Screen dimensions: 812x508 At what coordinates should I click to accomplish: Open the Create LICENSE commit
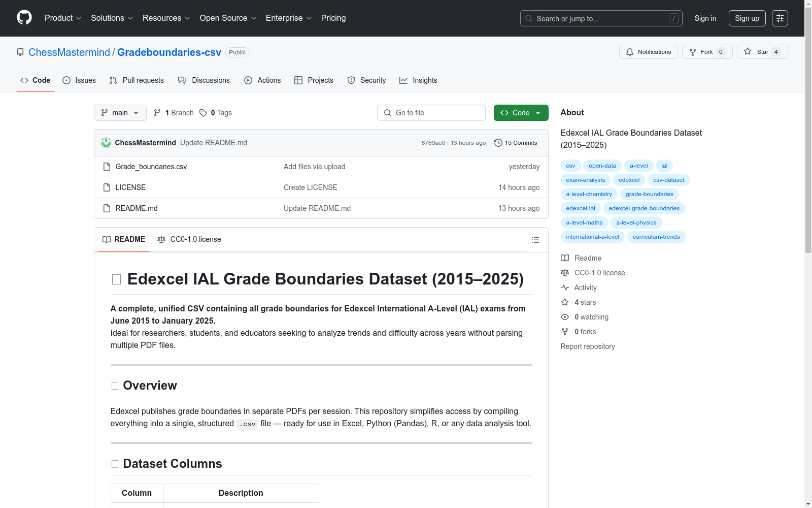click(x=310, y=187)
